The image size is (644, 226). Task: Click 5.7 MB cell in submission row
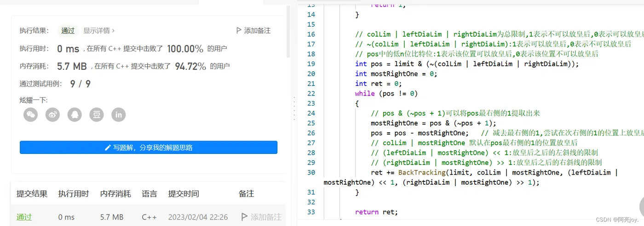[112, 217]
